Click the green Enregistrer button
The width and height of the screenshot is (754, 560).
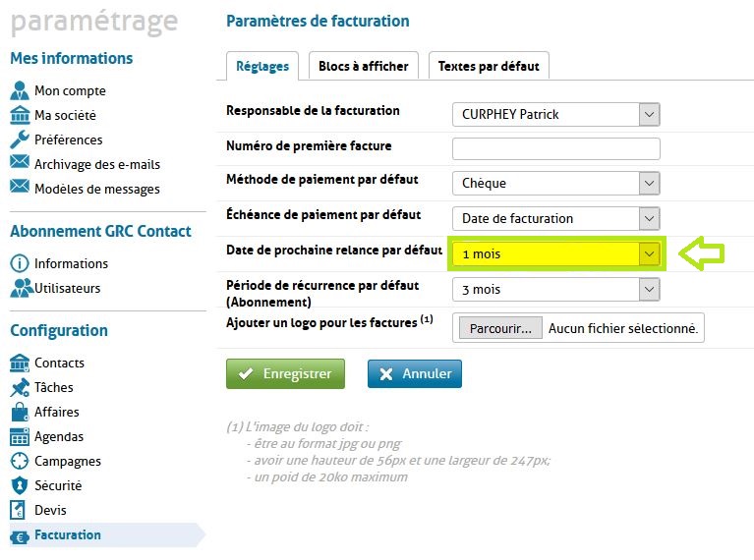point(285,374)
